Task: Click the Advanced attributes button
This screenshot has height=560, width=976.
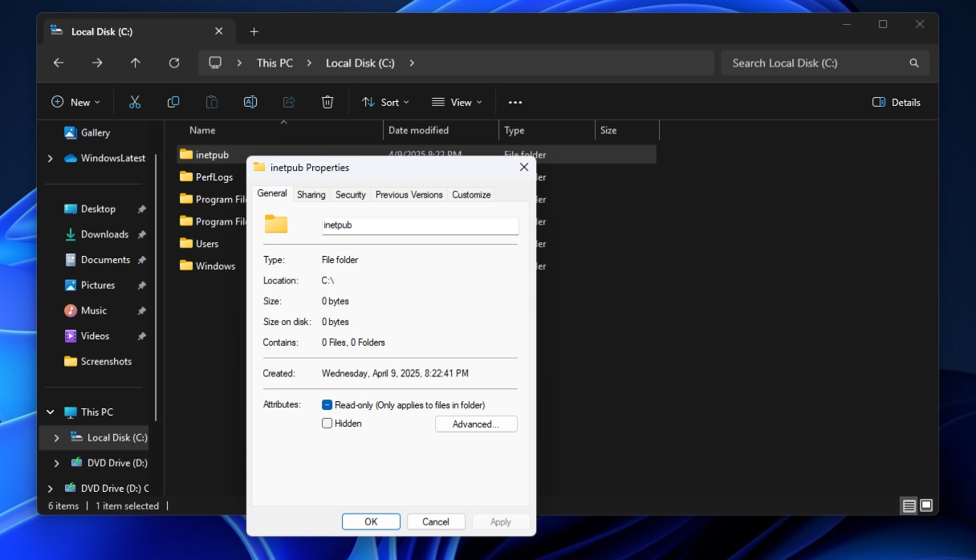Action: point(476,424)
